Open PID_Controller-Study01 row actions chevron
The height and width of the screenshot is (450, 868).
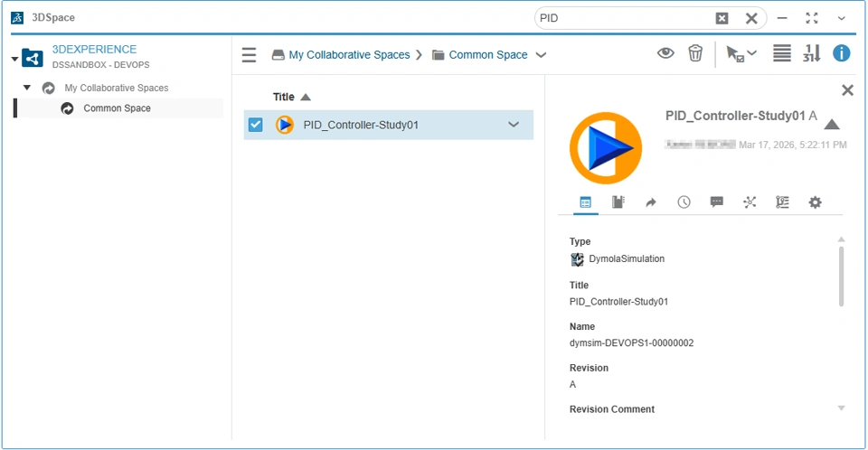click(514, 125)
